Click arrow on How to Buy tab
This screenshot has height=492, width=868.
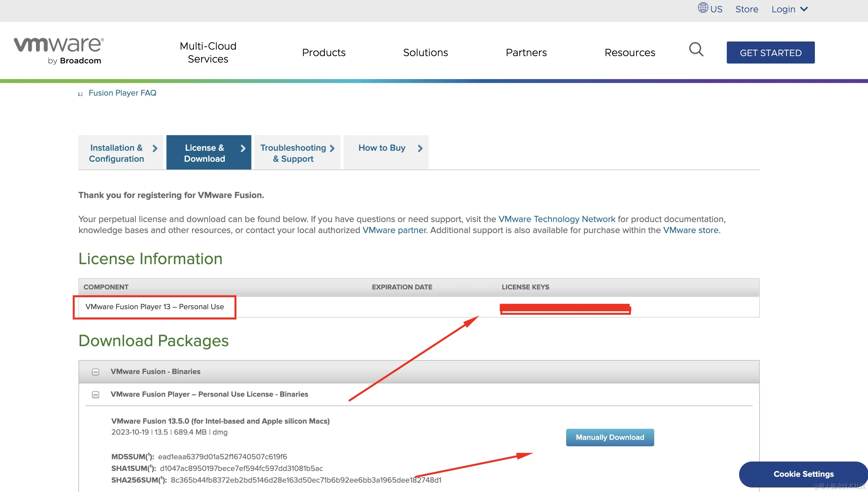[x=420, y=148]
